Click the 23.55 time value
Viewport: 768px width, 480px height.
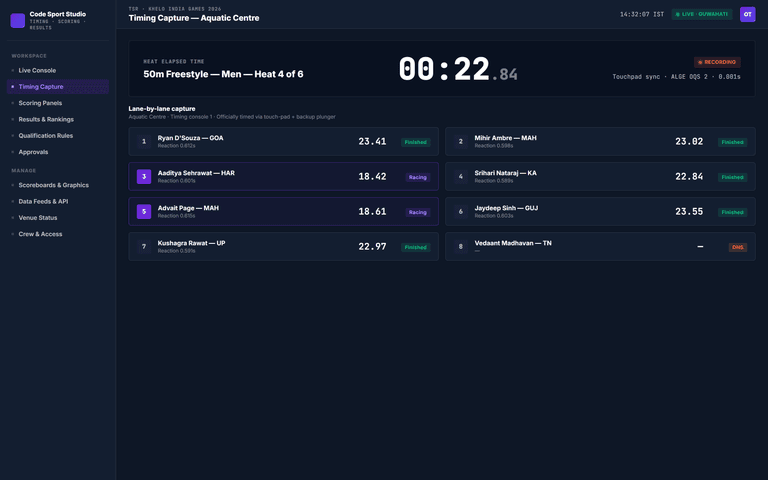point(689,212)
